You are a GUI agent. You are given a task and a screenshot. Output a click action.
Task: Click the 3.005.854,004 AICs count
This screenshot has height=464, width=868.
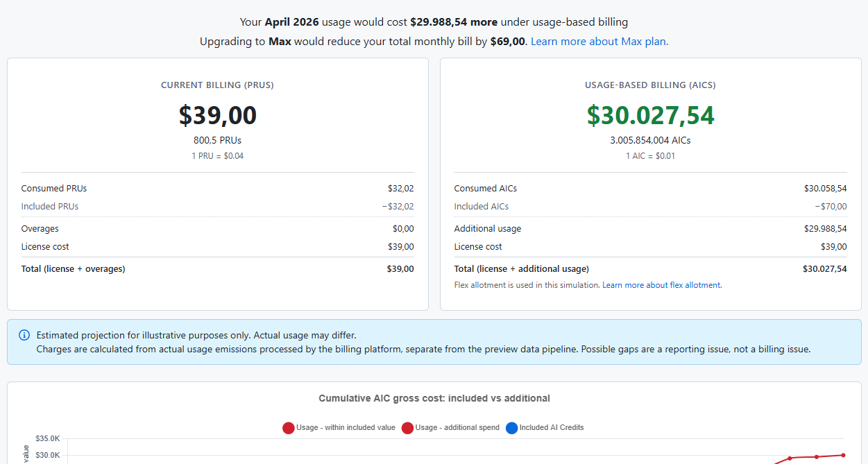coord(650,140)
